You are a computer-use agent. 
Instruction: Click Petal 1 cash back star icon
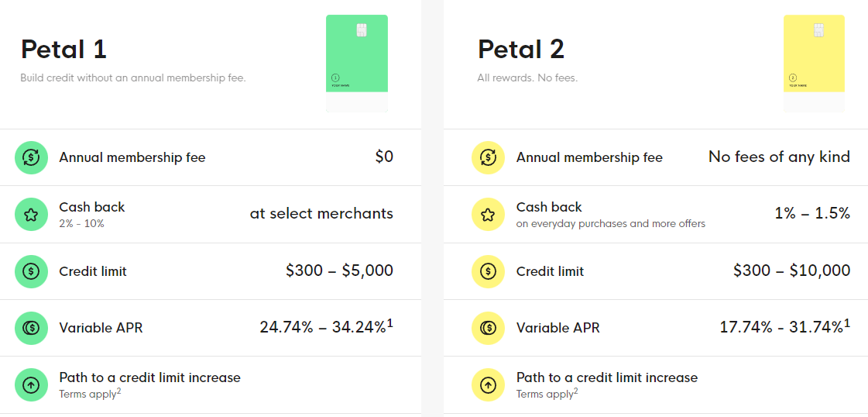tap(31, 215)
